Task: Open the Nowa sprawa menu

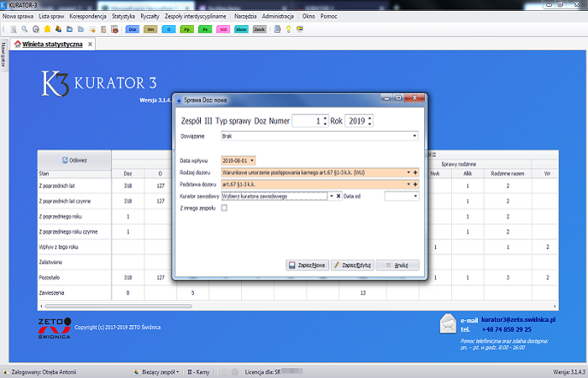Action: (18, 16)
